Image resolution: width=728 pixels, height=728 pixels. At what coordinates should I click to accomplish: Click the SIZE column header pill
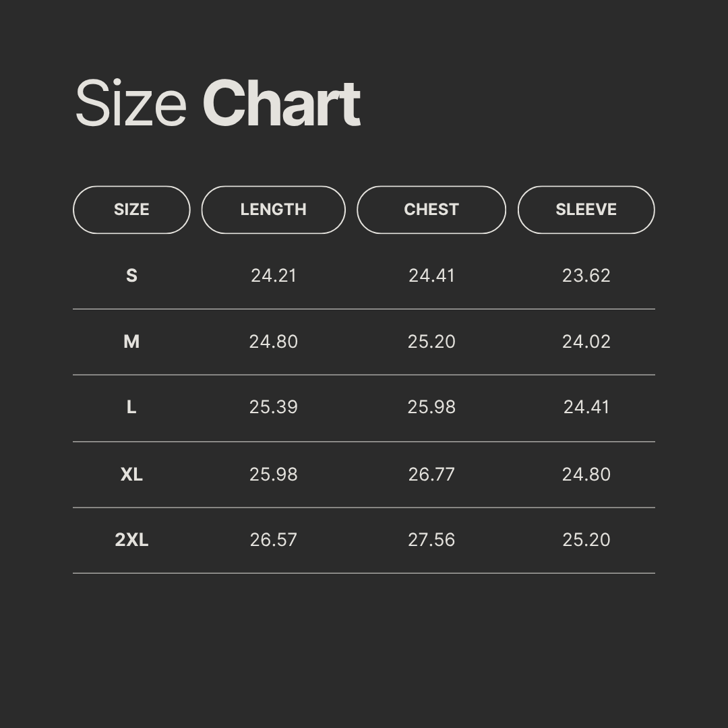[x=131, y=210]
